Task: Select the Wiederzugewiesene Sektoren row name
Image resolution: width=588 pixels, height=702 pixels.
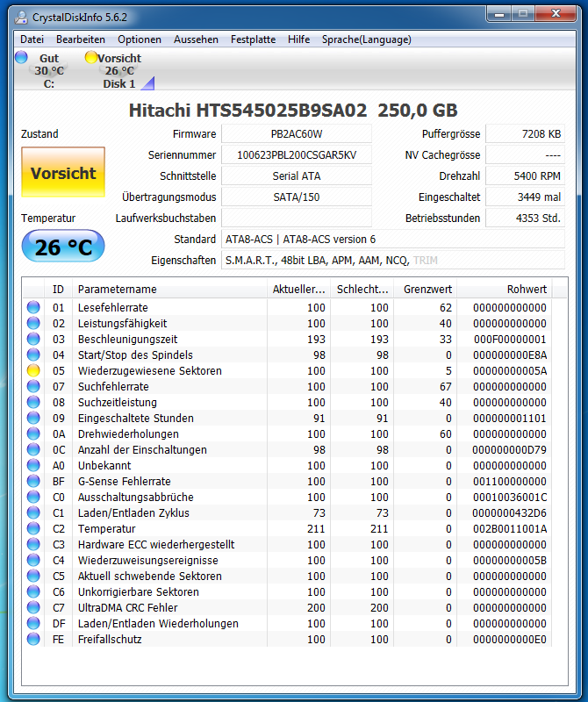Action: (x=149, y=370)
